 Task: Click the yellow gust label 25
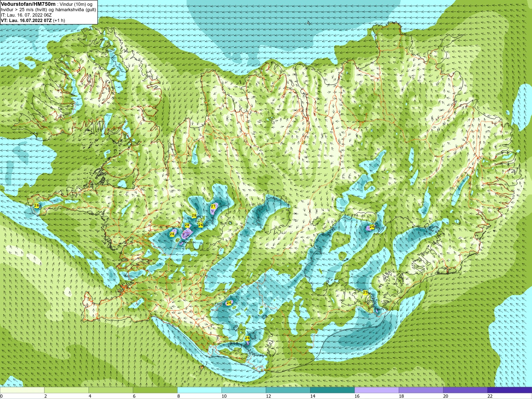pos(365,293)
